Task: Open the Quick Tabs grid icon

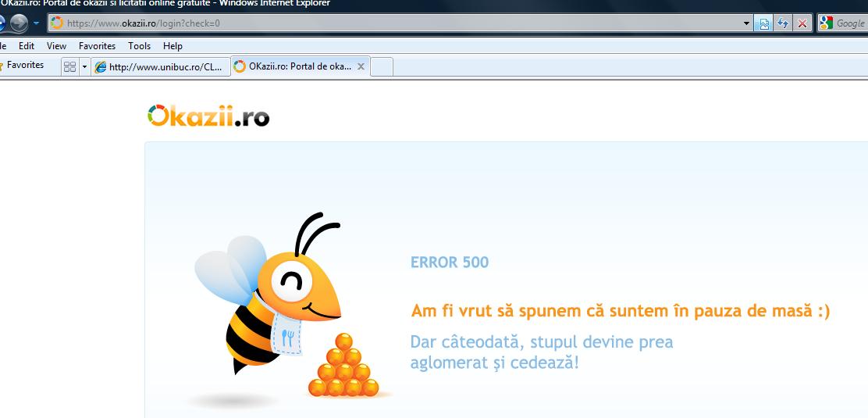Action: click(x=69, y=67)
